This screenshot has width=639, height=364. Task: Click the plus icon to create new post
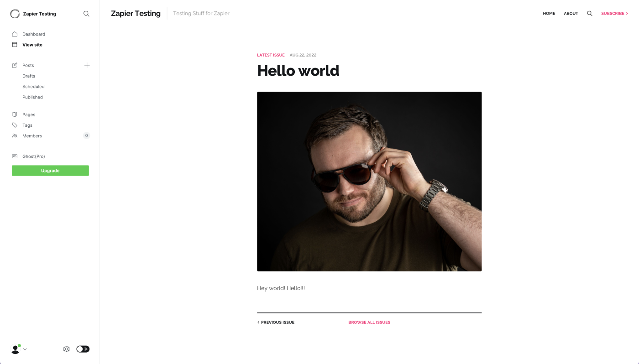coord(87,65)
